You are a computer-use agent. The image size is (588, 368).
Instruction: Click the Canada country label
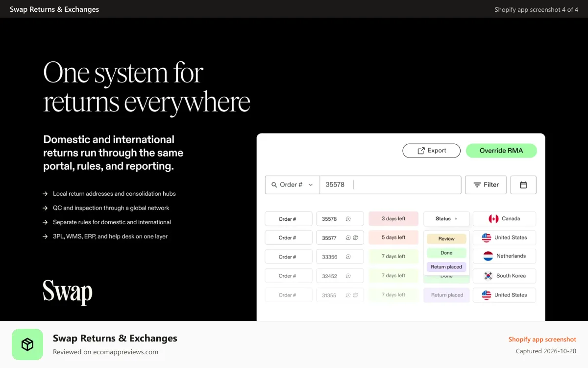(x=511, y=219)
